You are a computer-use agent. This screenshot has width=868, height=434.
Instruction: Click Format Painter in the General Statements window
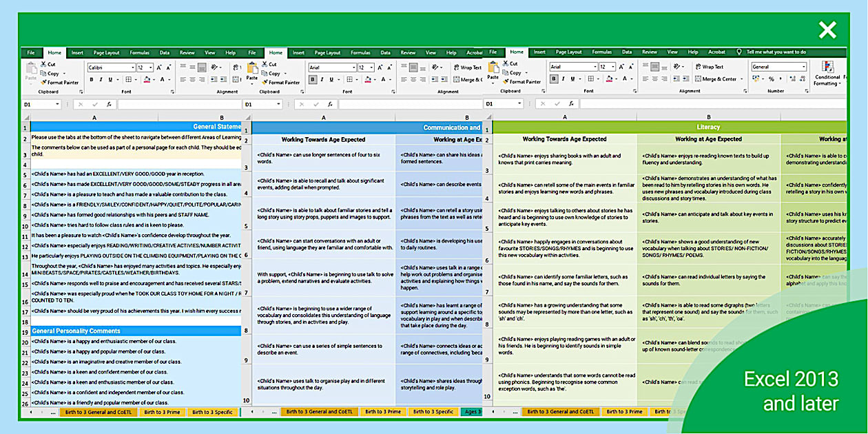[59, 82]
